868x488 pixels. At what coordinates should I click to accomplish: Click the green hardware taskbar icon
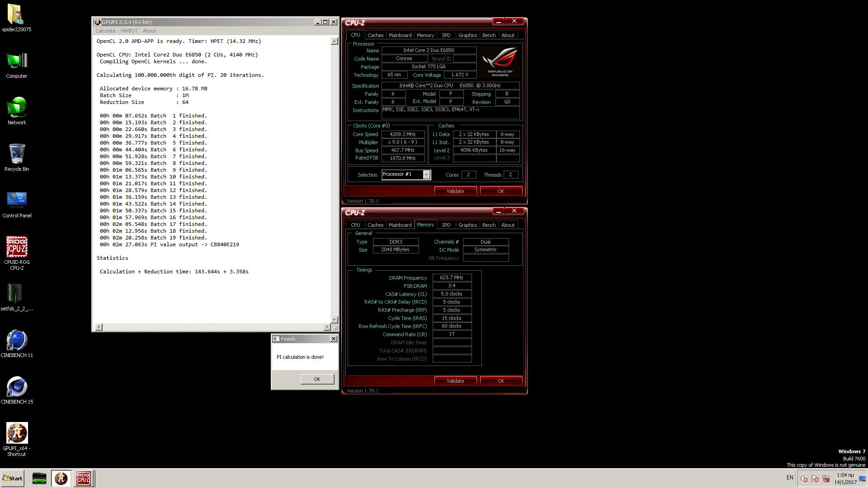coord(39,478)
